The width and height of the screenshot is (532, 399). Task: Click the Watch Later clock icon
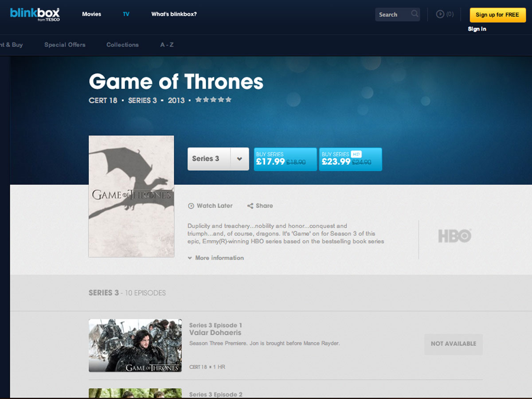191,206
